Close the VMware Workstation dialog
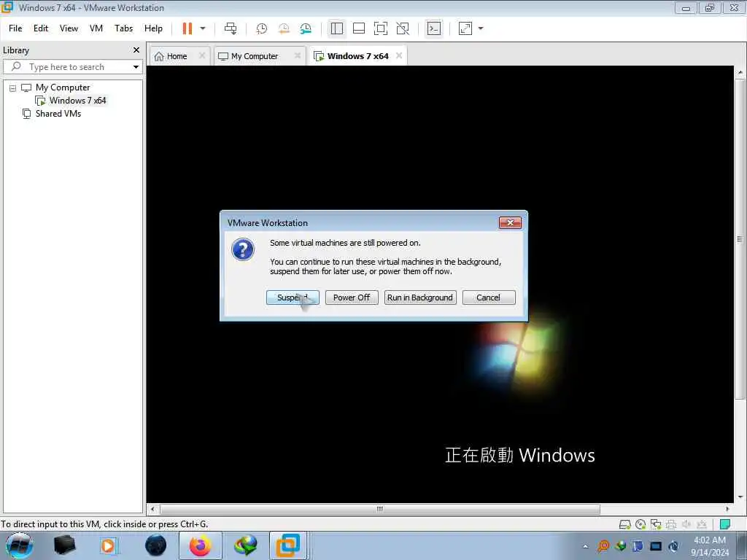This screenshot has height=560, width=747. click(x=510, y=223)
